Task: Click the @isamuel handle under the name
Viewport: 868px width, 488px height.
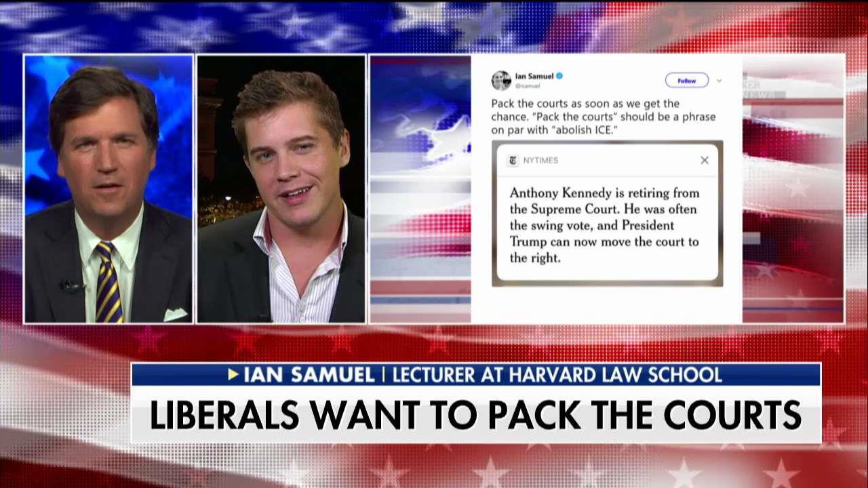Action: pos(528,86)
